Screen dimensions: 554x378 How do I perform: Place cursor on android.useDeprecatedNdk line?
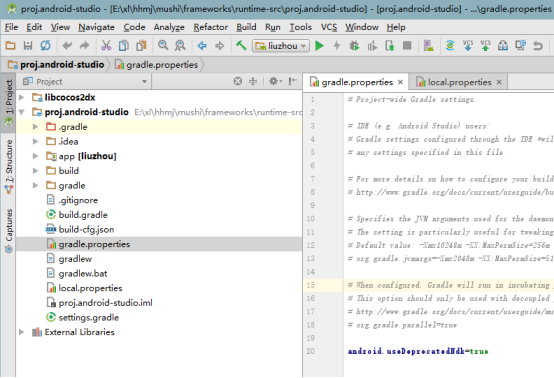click(418, 351)
